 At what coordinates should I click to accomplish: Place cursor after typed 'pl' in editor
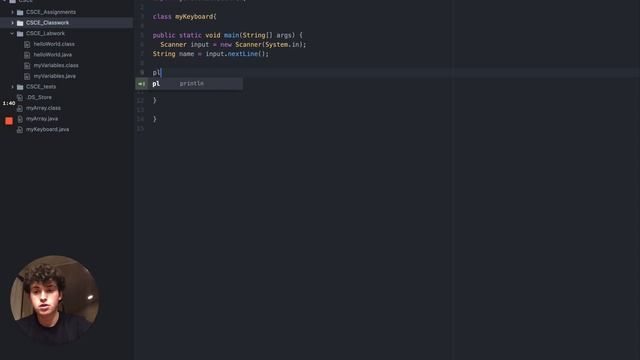[x=161, y=73]
